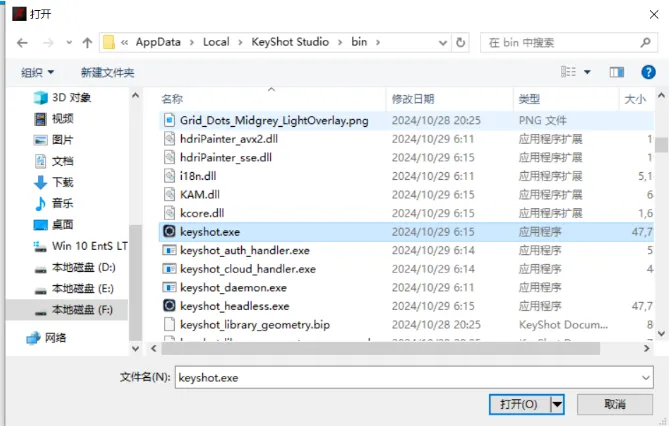
Task: Open the file name dropdown arrow
Action: [x=646, y=378]
